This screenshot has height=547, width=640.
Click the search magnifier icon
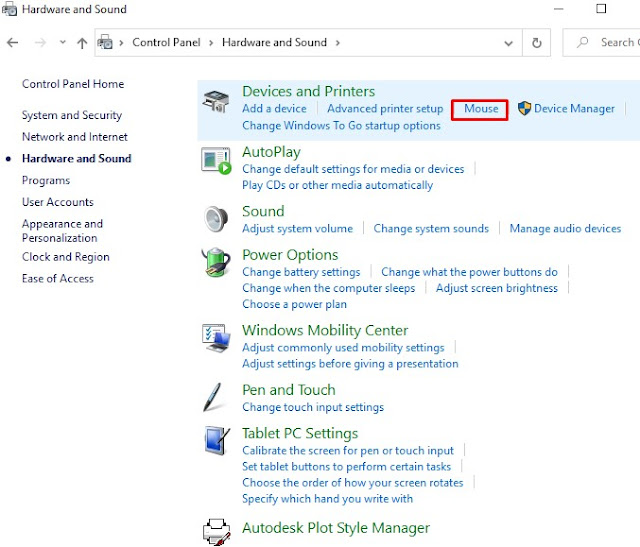(x=582, y=42)
